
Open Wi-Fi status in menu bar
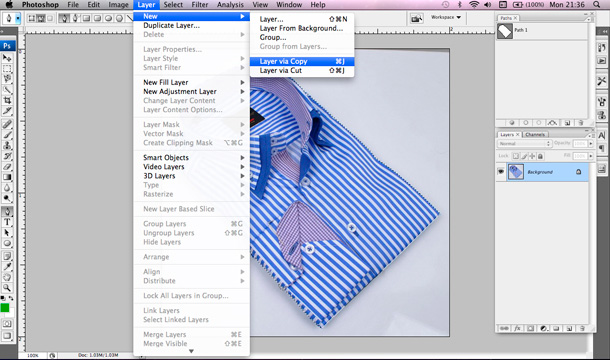(473, 5)
